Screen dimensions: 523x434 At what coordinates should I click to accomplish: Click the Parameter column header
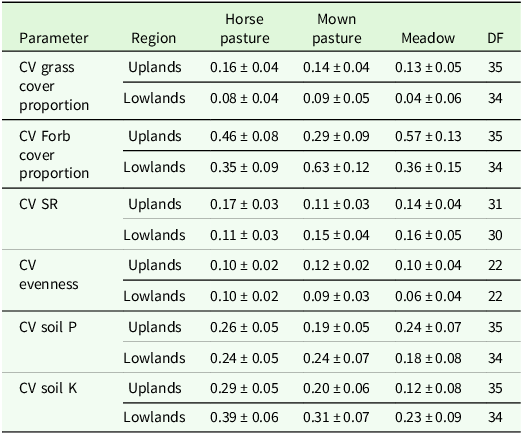(x=54, y=38)
